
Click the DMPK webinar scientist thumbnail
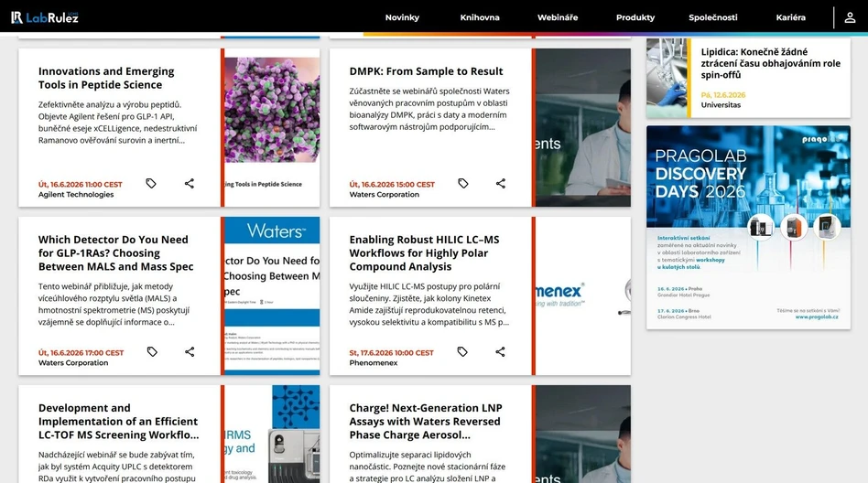click(583, 127)
